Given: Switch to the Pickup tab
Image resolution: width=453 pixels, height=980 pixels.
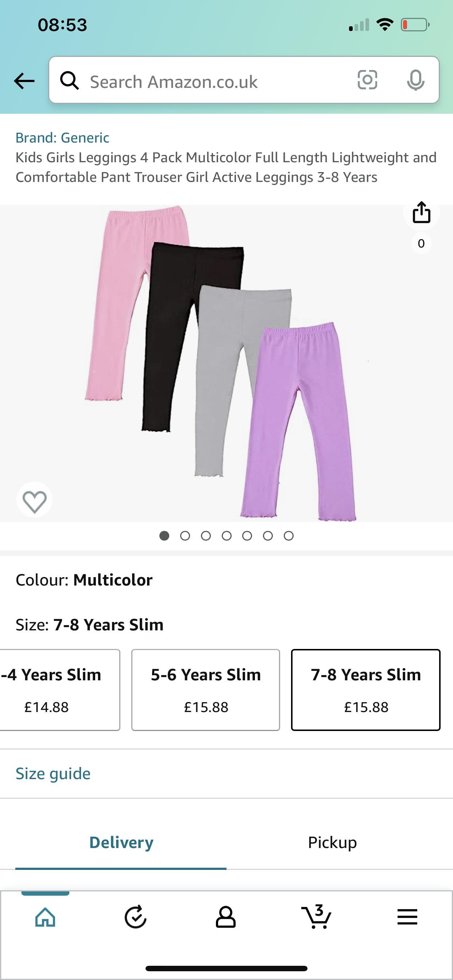Looking at the screenshot, I should coord(332,842).
